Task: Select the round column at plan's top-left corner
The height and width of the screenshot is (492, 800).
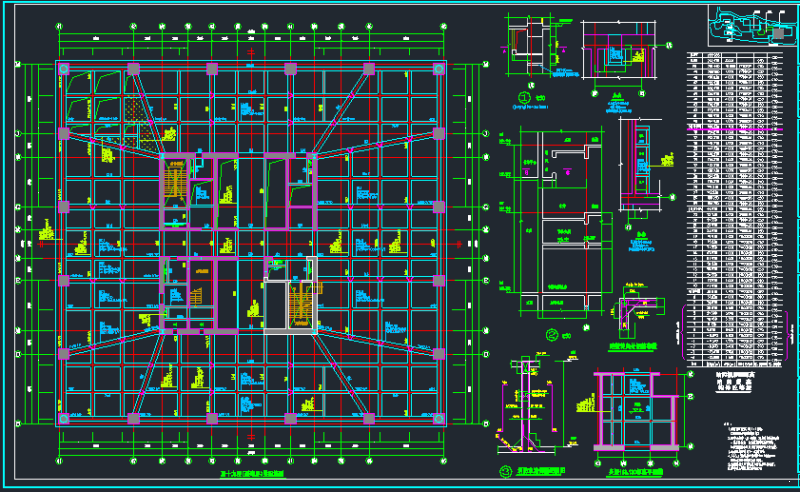Action: [x=64, y=69]
